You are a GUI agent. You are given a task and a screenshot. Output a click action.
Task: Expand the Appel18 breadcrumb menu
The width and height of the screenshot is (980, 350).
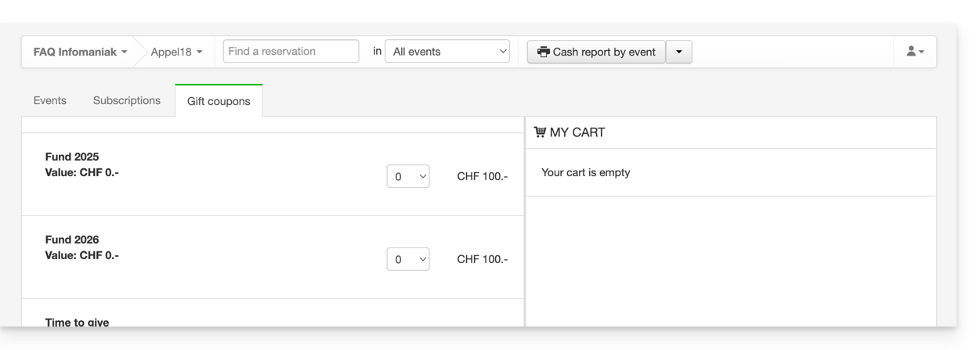click(x=176, y=52)
